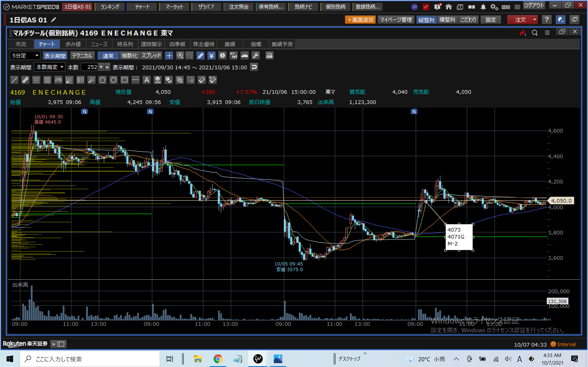Open the 本数指定 period type dropdown
The height and width of the screenshot is (367, 588).
tap(50, 67)
